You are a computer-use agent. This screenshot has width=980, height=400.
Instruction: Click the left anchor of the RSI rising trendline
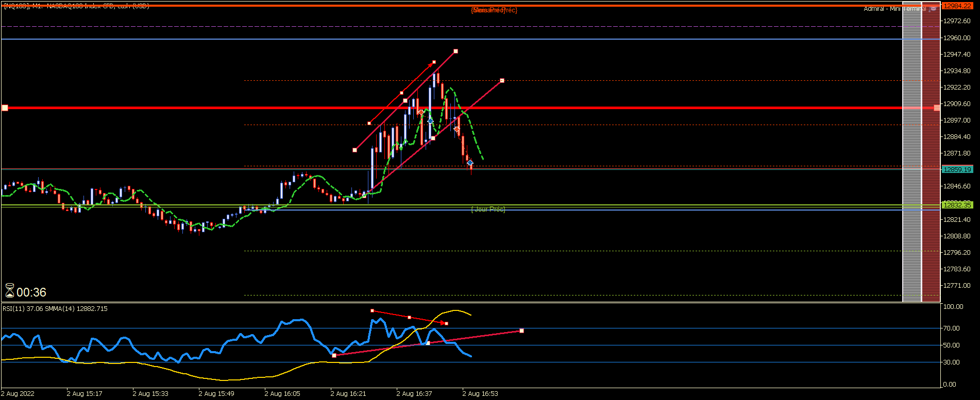pyautogui.click(x=334, y=355)
